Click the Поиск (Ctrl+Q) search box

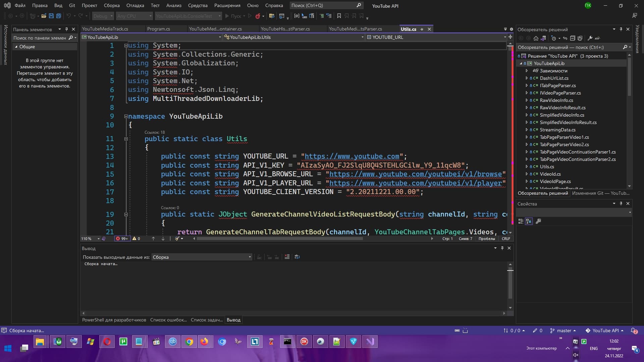point(326,5)
